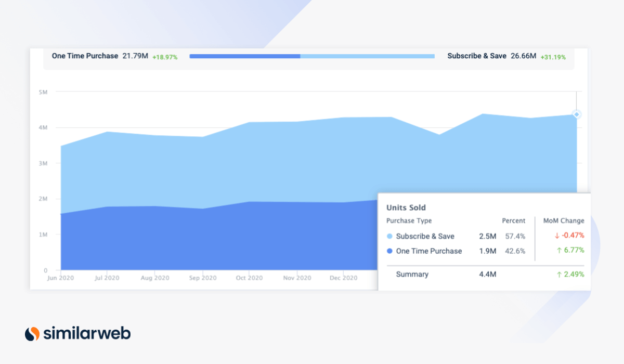The height and width of the screenshot is (364, 624).
Task: Select the light blue segment of the top bar
Action: tap(367, 56)
